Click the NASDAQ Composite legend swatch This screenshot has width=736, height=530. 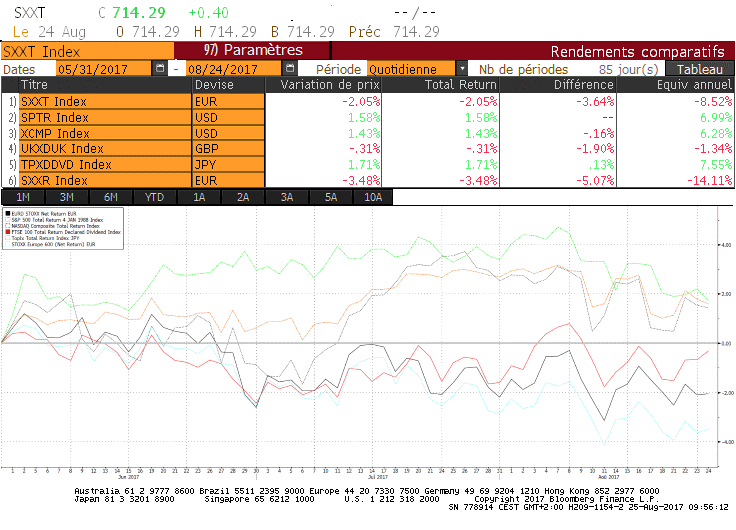[8, 226]
